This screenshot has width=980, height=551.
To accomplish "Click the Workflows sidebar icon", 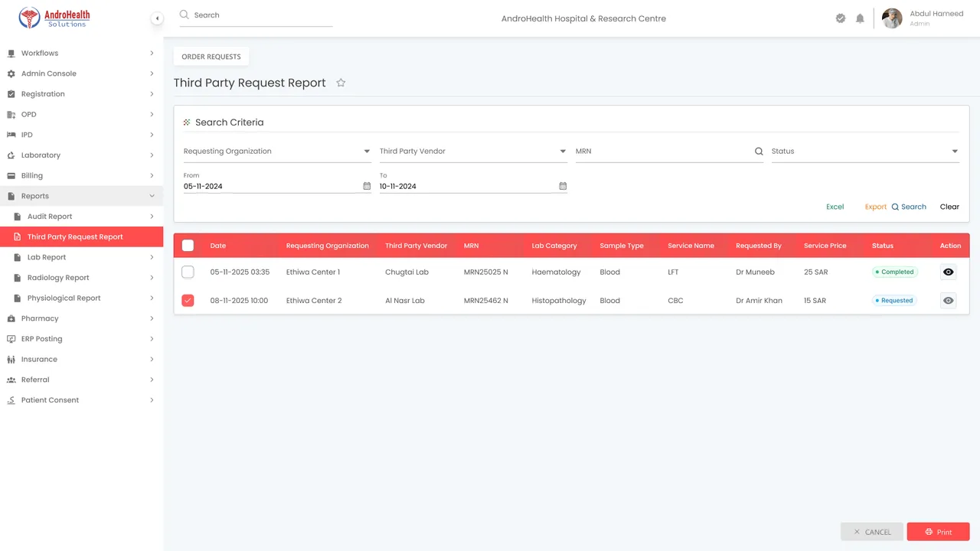I will tap(11, 54).
